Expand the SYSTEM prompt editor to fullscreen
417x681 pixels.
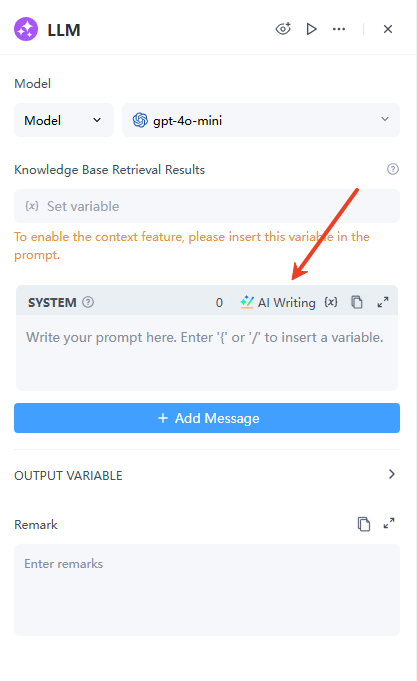tap(383, 302)
